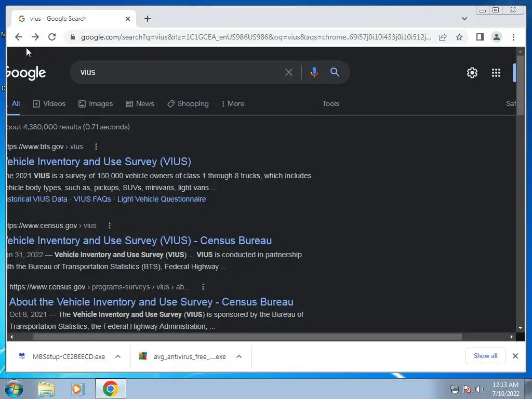
Task: Open the search Tools options
Action: 330,104
